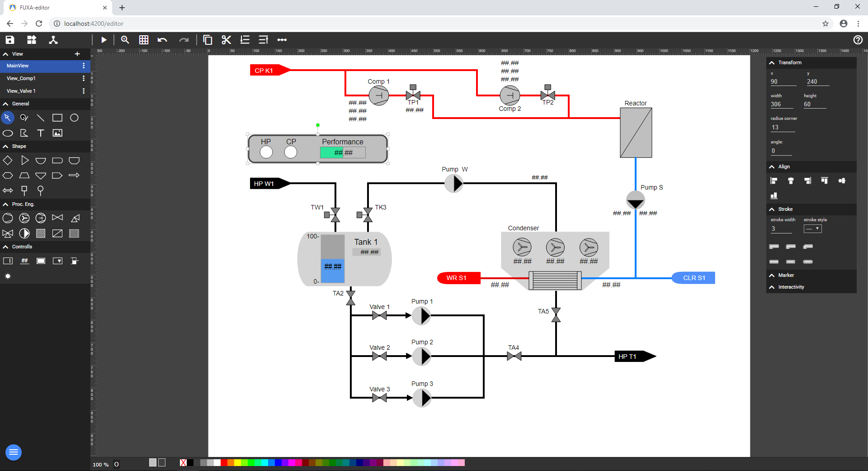868x471 pixels.
Task: Select the pointer selection tool
Action: 8,118
